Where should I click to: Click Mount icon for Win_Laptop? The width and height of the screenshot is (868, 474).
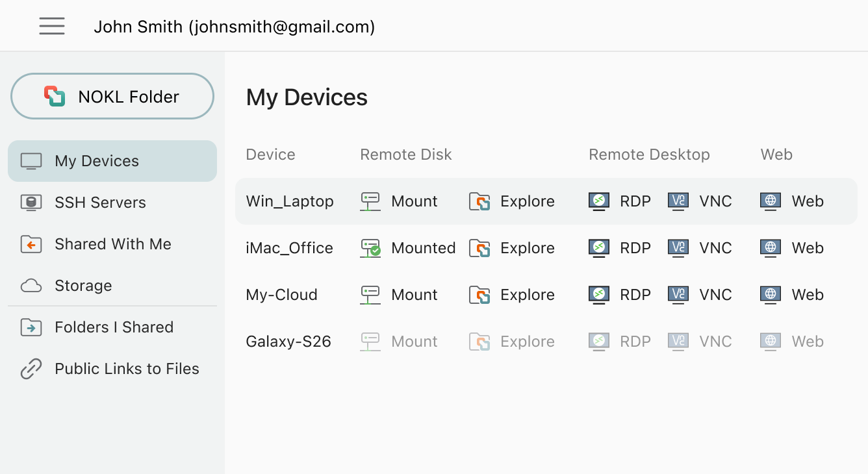(x=370, y=201)
